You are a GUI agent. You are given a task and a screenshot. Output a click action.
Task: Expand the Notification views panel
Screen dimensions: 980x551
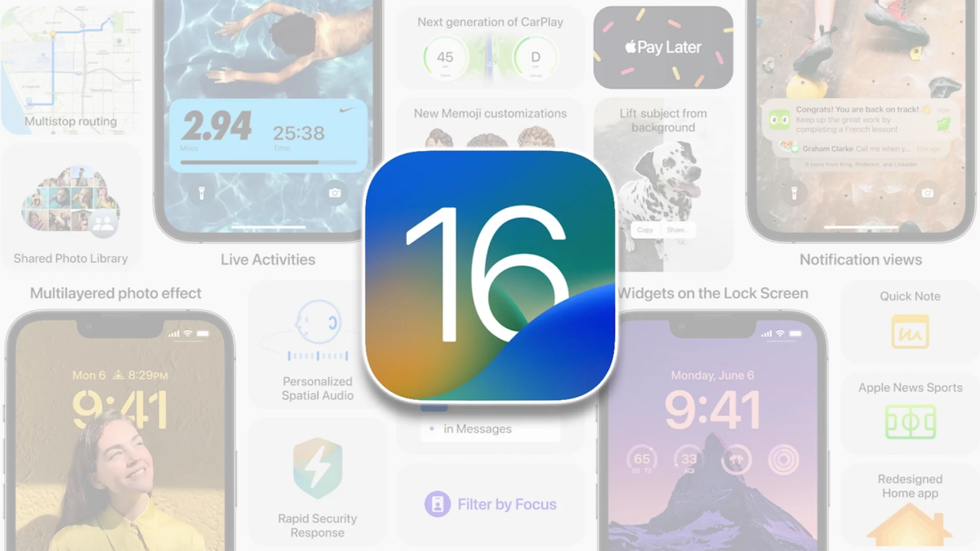point(861,259)
